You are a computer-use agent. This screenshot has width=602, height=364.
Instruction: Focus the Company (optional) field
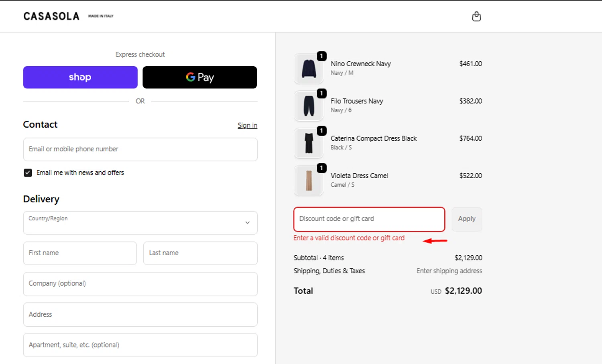click(140, 284)
